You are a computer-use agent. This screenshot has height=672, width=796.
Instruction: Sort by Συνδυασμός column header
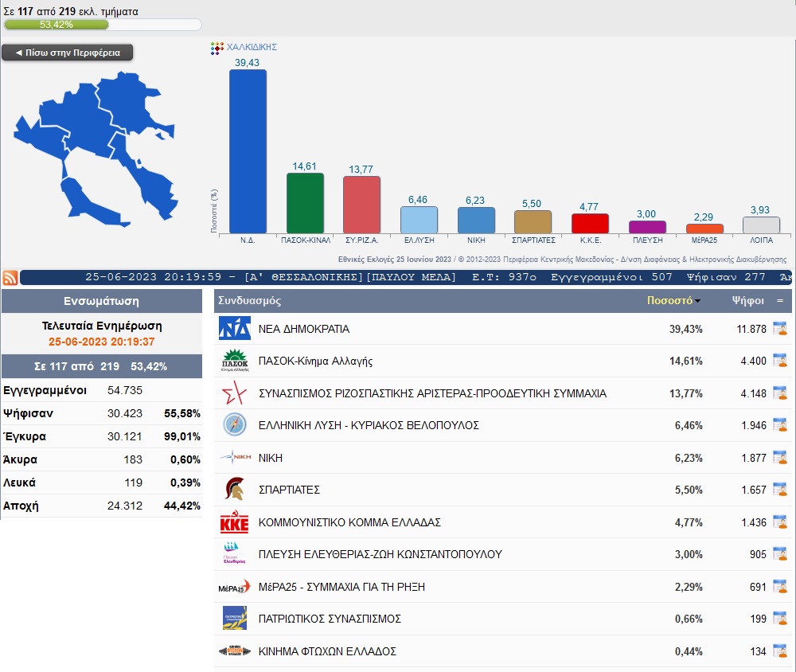pos(249,301)
